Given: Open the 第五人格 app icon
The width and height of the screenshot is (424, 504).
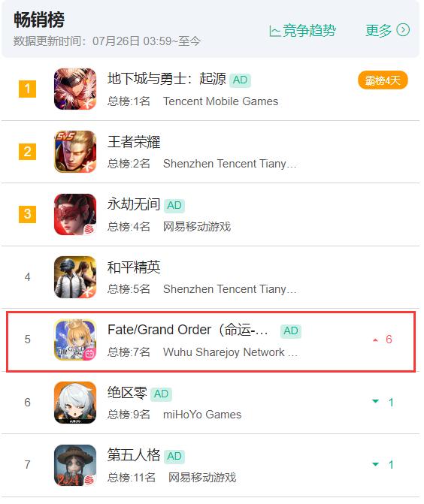Looking at the screenshot, I should (x=75, y=465).
